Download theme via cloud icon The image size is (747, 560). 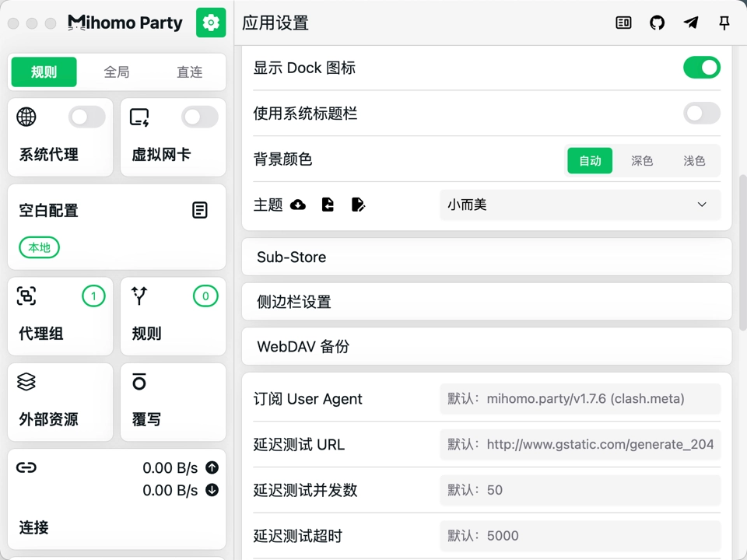click(x=298, y=205)
